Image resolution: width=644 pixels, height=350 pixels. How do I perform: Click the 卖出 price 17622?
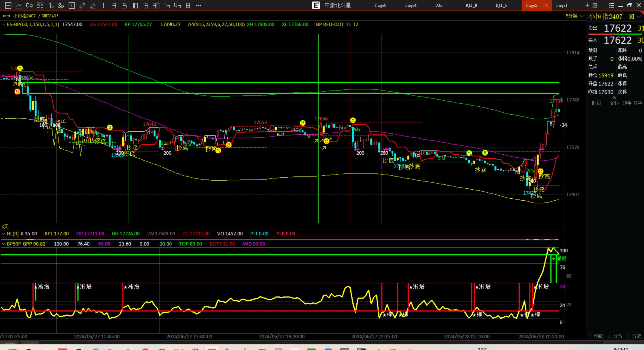618,28
